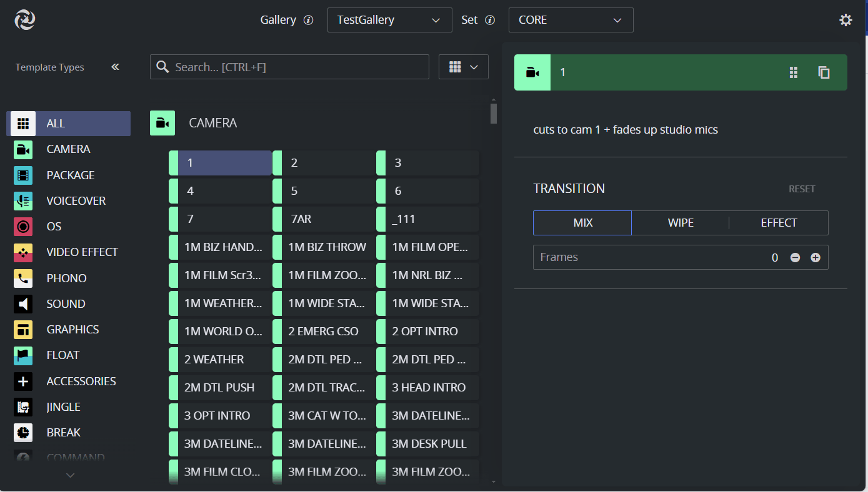
Task: Increase Frames value with plus button
Action: click(x=816, y=257)
